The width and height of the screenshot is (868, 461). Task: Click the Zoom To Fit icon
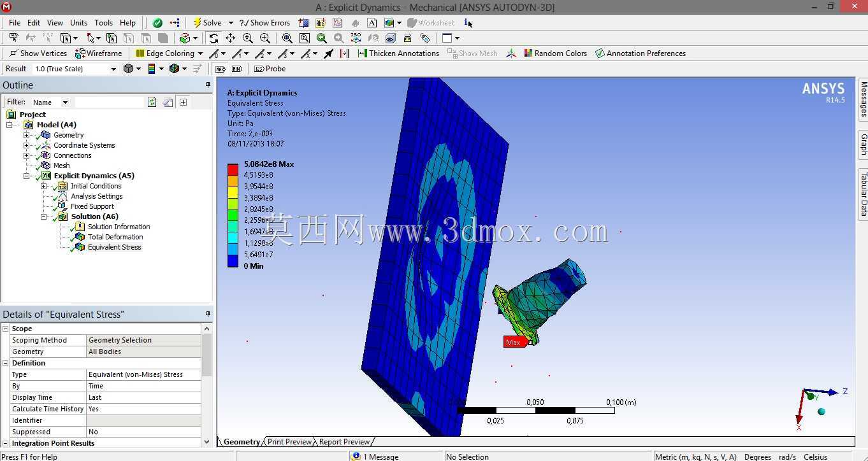point(287,38)
